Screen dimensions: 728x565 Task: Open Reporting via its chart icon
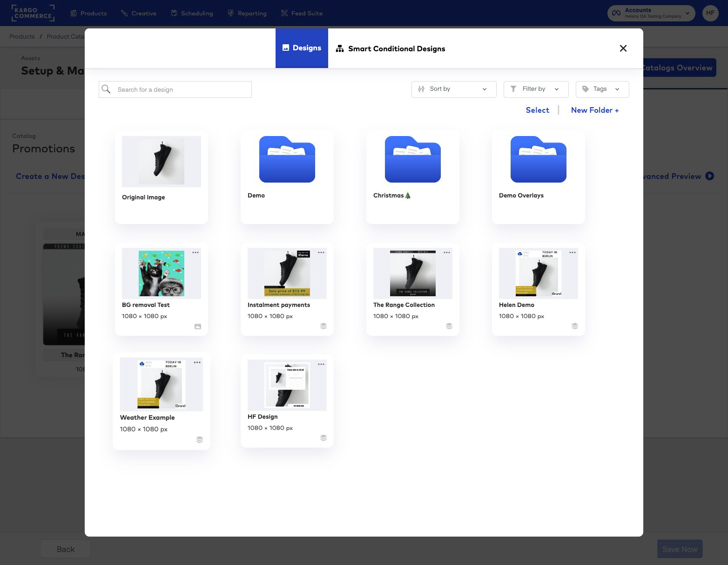tap(230, 13)
